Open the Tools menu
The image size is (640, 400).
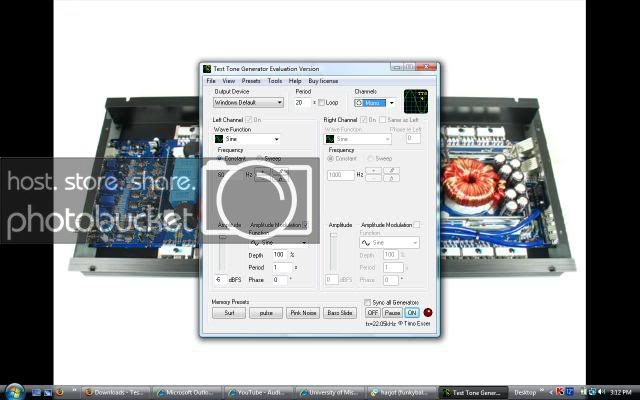pos(275,81)
